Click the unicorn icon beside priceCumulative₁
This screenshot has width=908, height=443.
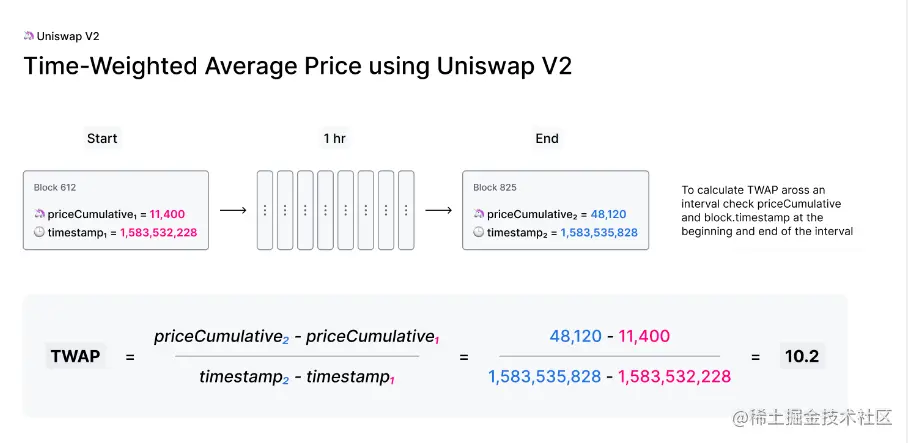(38, 214)
